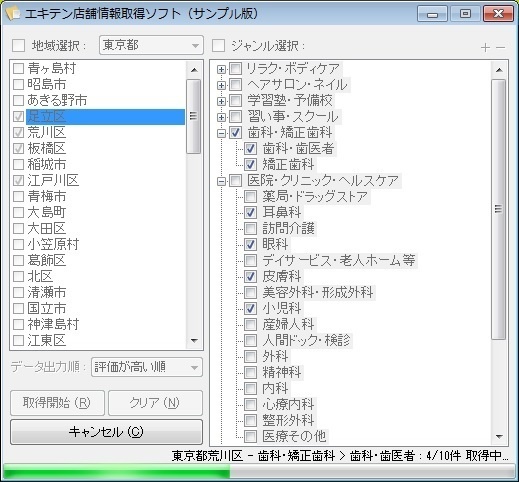519x482 pixels.
Task: Uncheck the 眼科 checkbox
Action: point(250,244)
